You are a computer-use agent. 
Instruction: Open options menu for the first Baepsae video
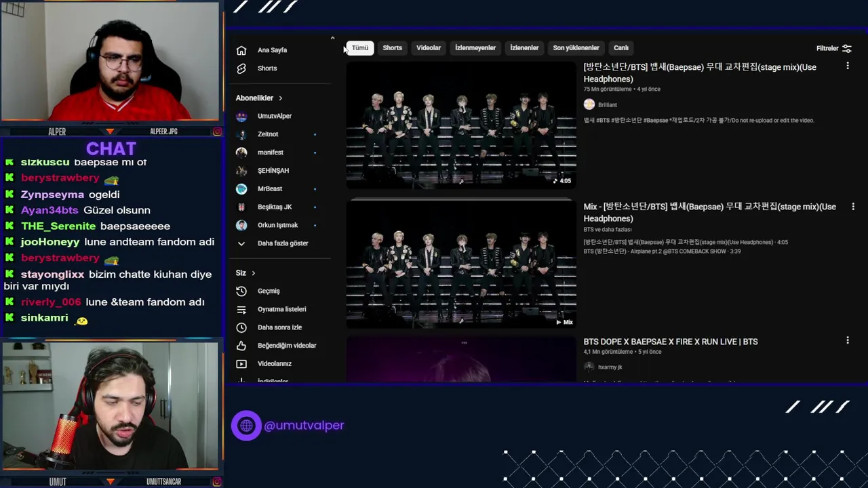click(x=848, y=66)
